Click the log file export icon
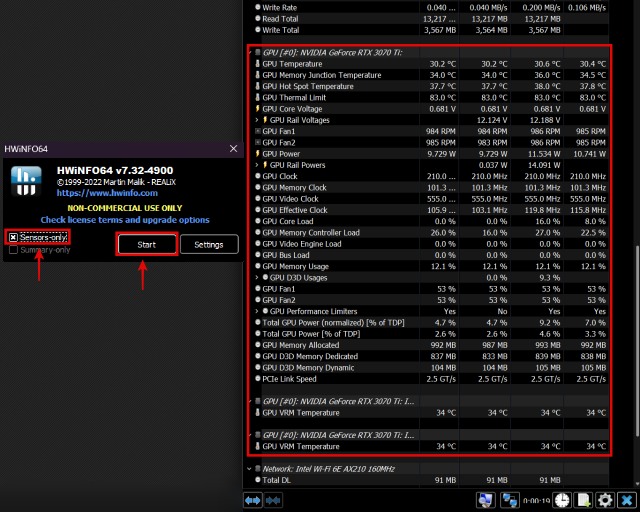The height and width of the screenshot is (512, 640). [583, 499]
